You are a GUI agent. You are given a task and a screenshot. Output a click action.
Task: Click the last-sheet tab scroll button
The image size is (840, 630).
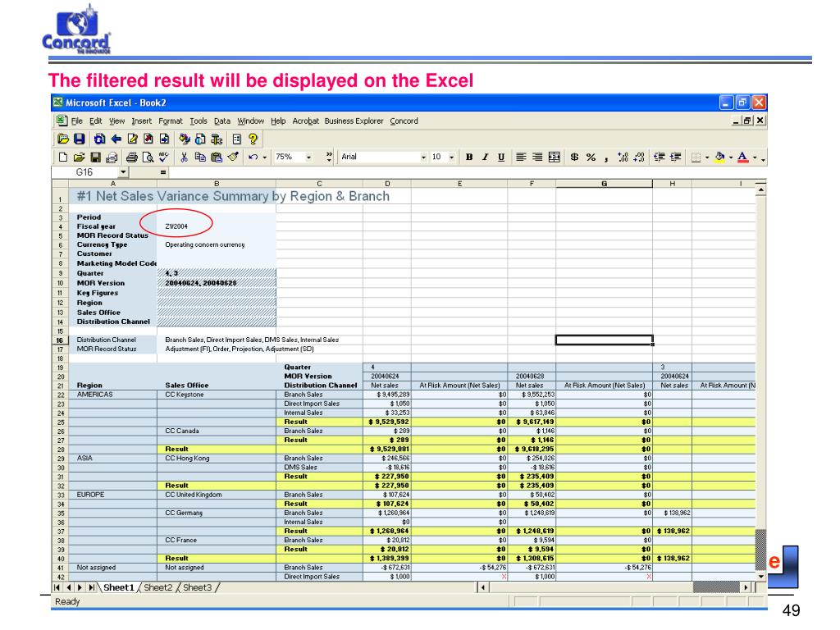(x=92, y=587)
